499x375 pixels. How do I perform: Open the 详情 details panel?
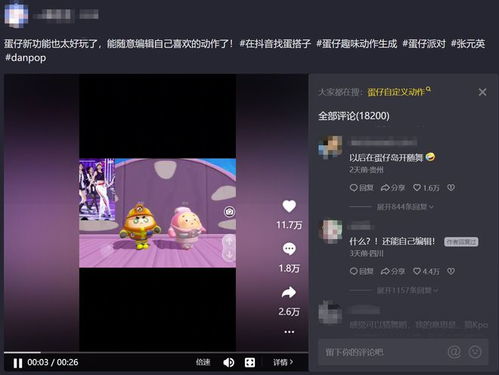(x=283, y=362)
